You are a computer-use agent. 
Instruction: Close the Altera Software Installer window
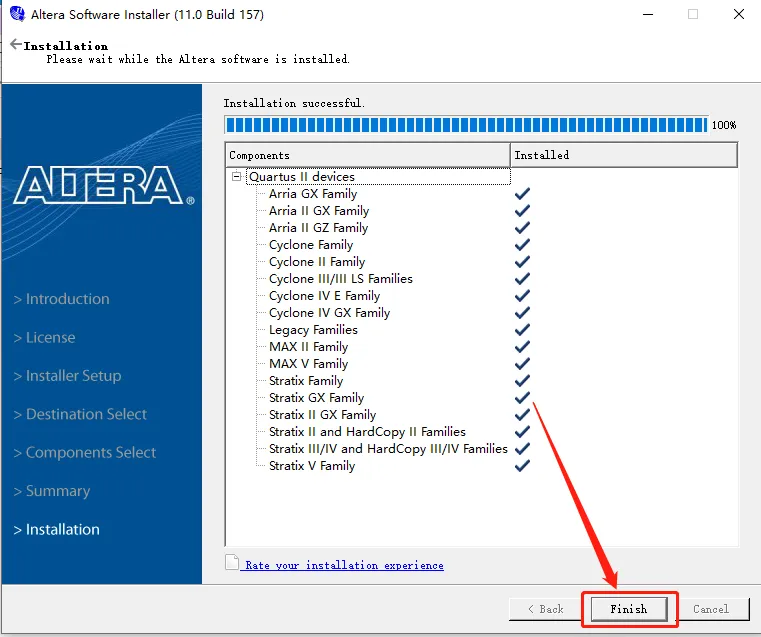click(739, 14)
